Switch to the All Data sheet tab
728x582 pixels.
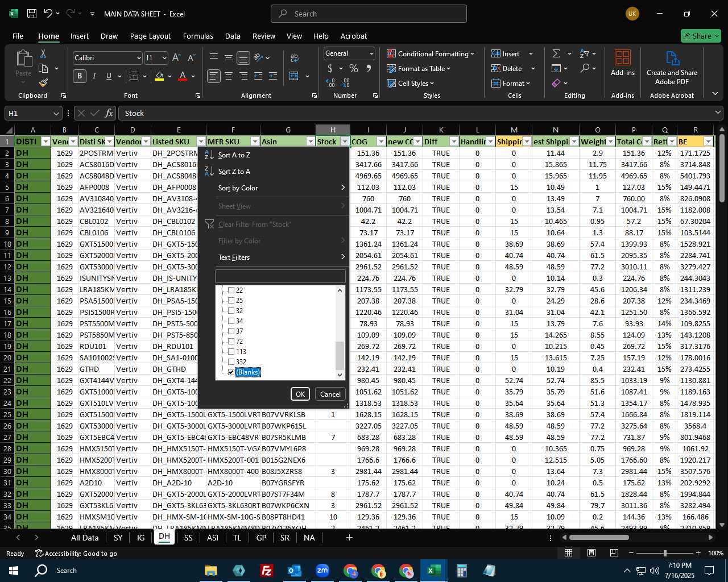click(x=85, y=538)
